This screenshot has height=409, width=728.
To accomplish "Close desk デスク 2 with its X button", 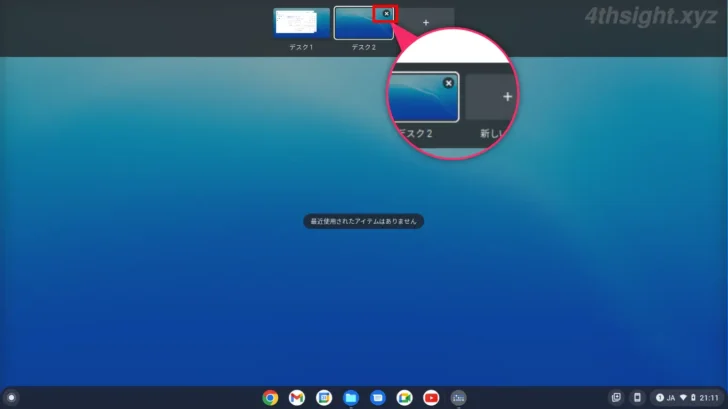I will pos(386,13).
